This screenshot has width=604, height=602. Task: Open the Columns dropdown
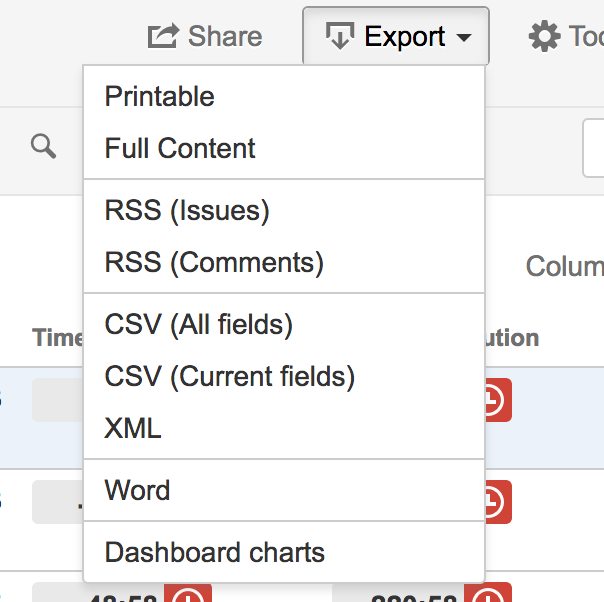coord(565,266)
